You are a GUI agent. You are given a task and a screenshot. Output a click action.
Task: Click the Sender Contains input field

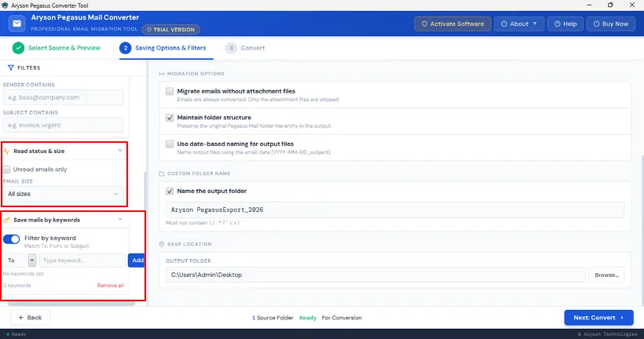(64, 97)
